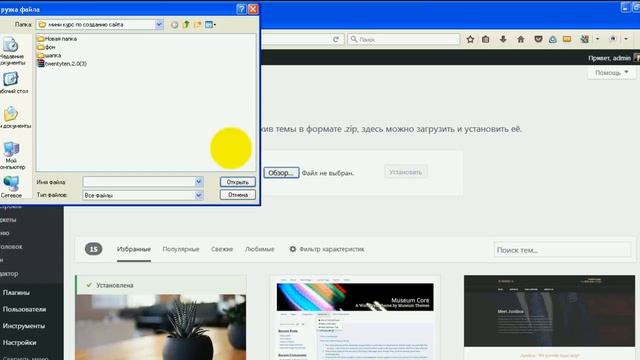Expand the folder location dropdown in dialog
The height and width of the screenshot is (360, 640).
pos(159,24)
